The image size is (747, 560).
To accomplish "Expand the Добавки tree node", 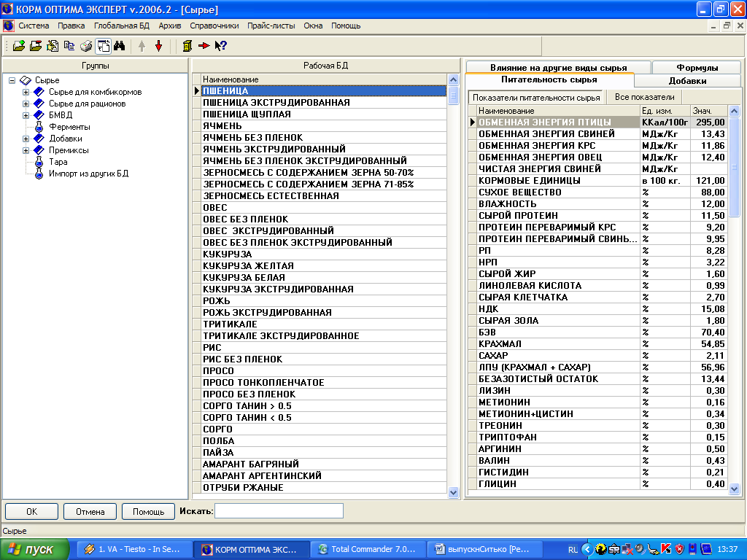I will tap(26, 139).
